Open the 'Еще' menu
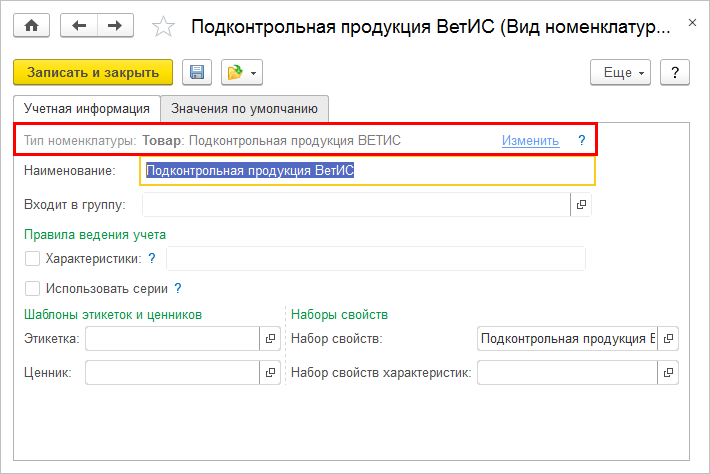The height and width of the screenshot is (474, 710). [x=620, y=72]
